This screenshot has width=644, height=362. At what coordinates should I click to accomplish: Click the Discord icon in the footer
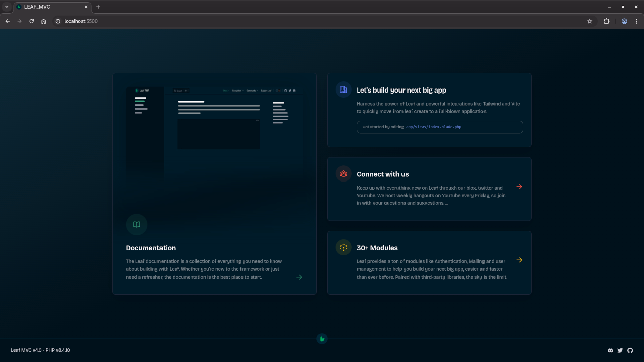click(611, 350)
